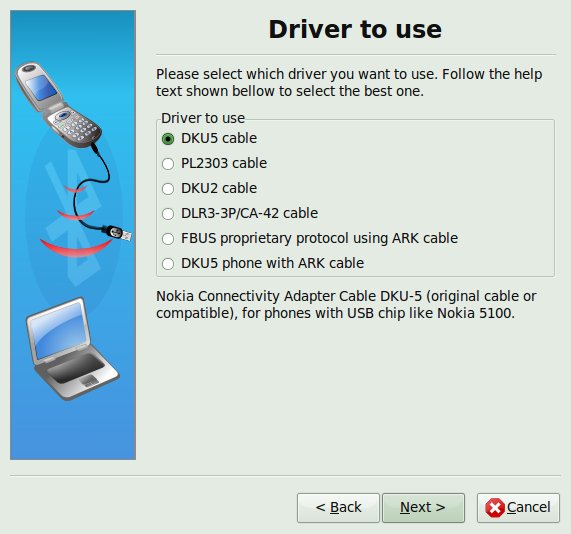Click the 'Driver to use' group frame label

point(203,118)
